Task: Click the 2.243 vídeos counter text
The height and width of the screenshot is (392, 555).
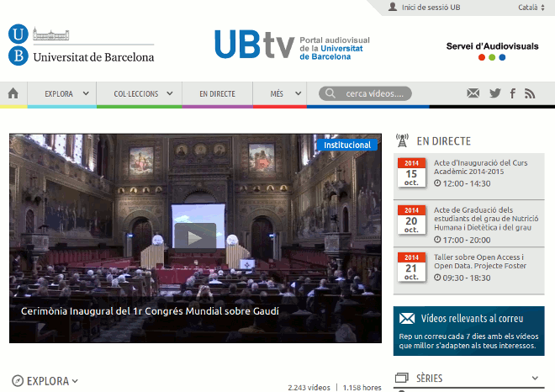Action: [309, 388]
